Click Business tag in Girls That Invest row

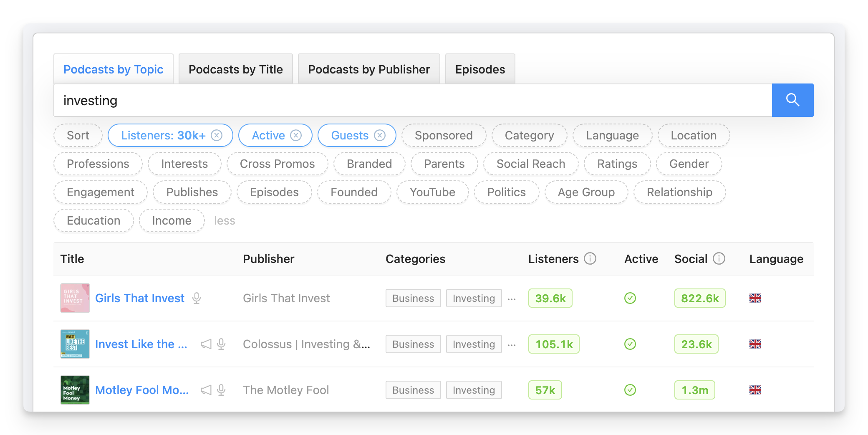[413, 298]
